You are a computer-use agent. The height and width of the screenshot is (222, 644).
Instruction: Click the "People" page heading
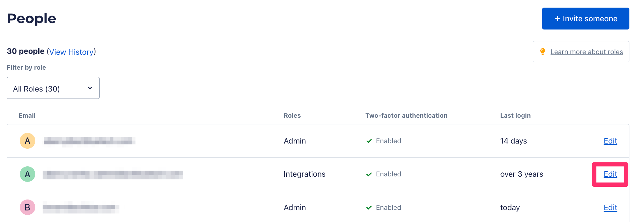32,19
